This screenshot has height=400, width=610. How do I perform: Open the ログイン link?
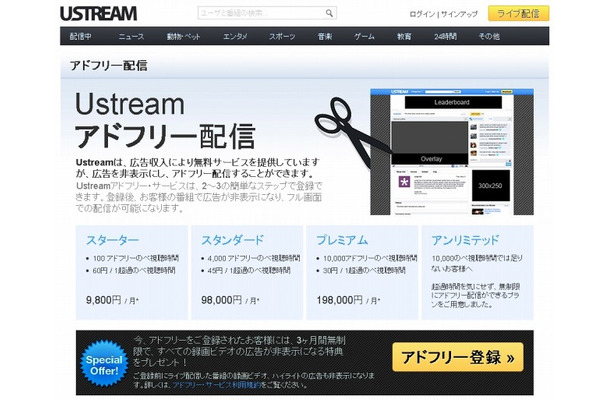click(x=422, y=14)
